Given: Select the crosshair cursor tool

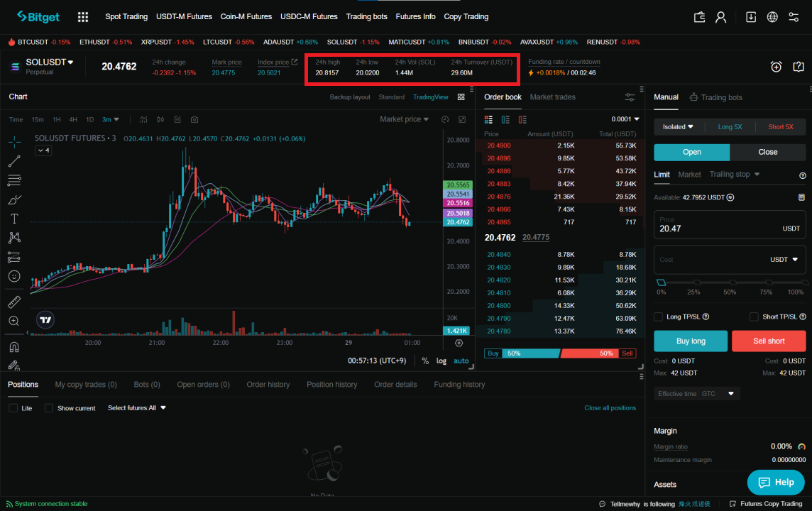Looking at the screenshot, I should click(x=14, y=141).
